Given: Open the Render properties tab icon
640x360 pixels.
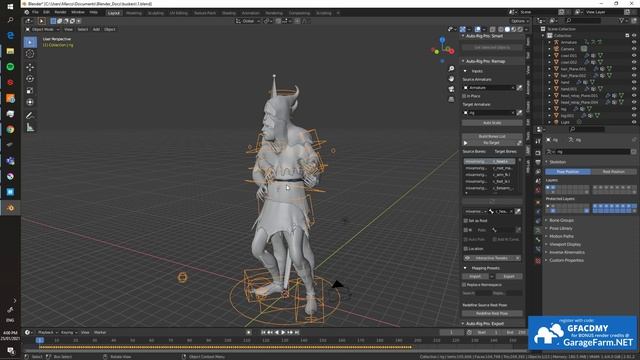Looking at the screenshot, I should tap(538, 152).
